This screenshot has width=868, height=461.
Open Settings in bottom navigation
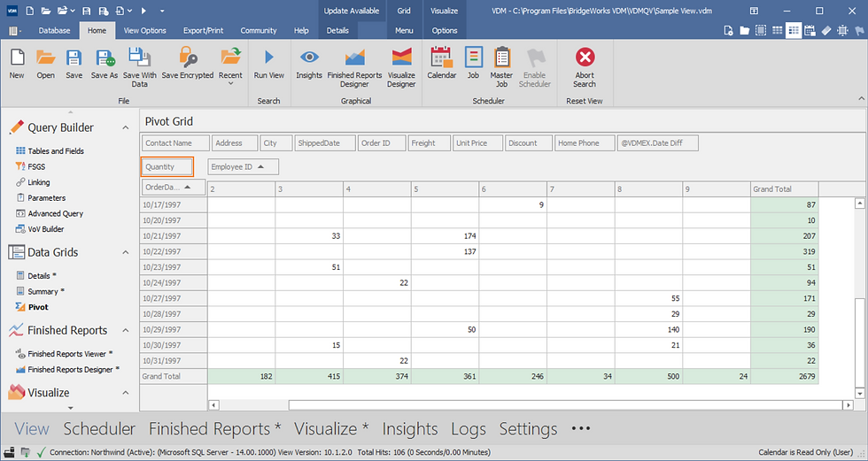(528, 429)
